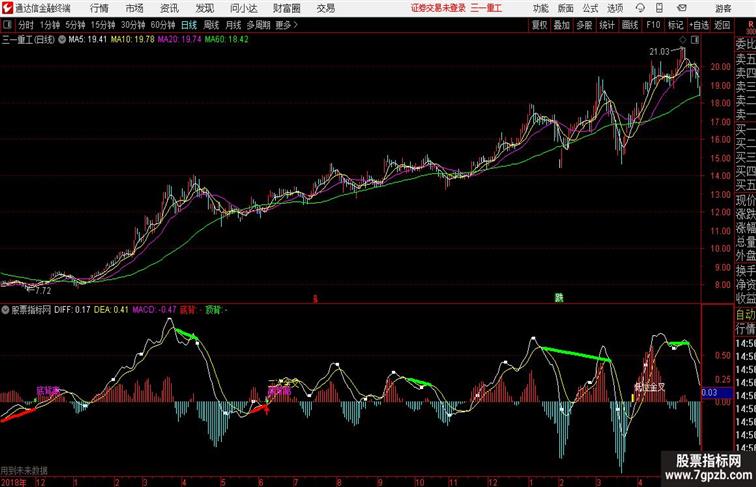The image size is (756, 487).
Task: Click the MA20: 19.74 value
Action: 179,40
